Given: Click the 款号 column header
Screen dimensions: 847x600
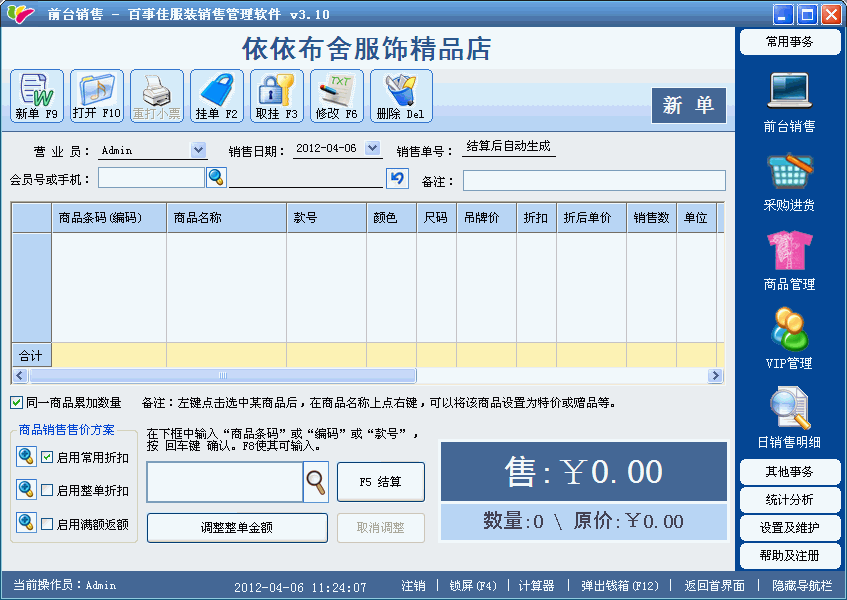Looking at the screenshot, I should click(x=327, y=218).
